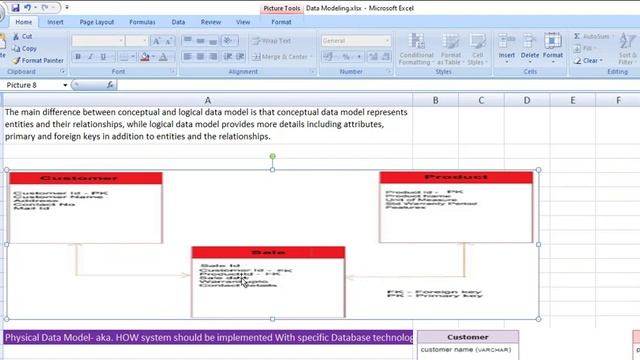Go to the Formulas tab
This screenshot has height=360, width=640.
[142, 22]
